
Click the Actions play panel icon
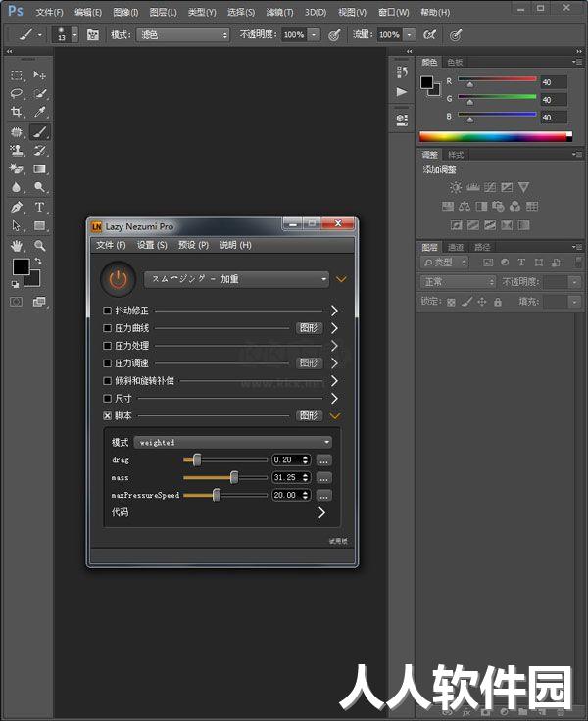pyautogui.click(x=402, y=92)
